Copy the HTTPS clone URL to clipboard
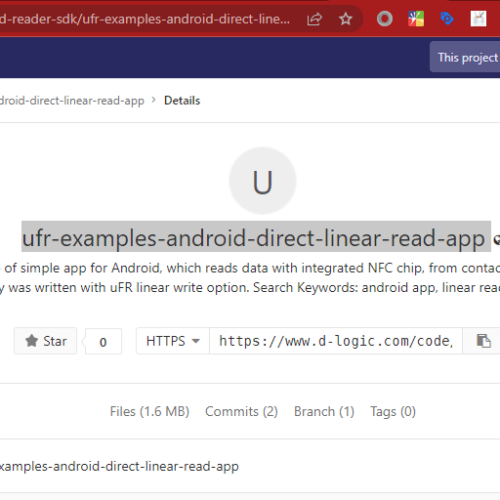The height and width of the screenshot is (500, 500). coord(483,341)
